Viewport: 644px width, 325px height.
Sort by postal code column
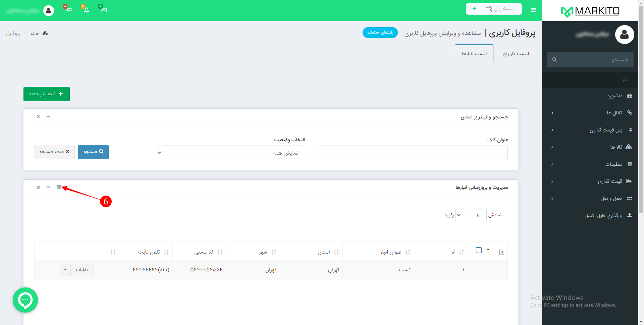pos(220,252)
